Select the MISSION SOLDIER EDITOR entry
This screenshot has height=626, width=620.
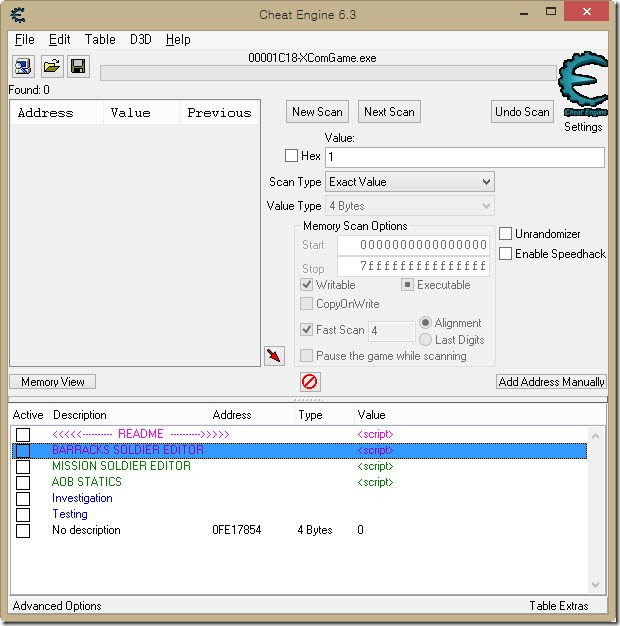[121, 466]
